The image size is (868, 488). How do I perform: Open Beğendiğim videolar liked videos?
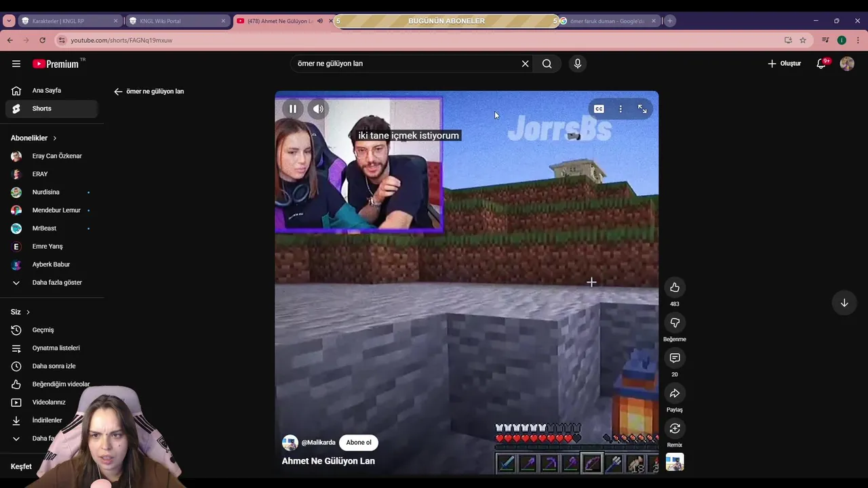(52, 384)
